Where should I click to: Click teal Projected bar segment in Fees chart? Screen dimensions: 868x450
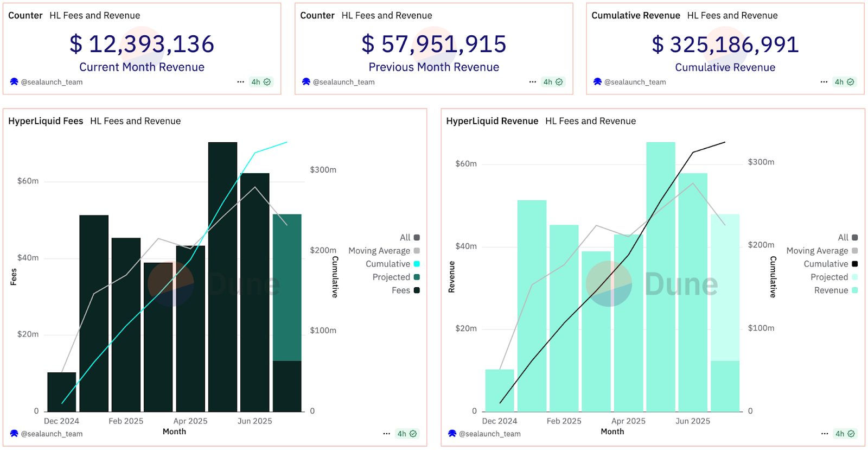pos(287,288)
